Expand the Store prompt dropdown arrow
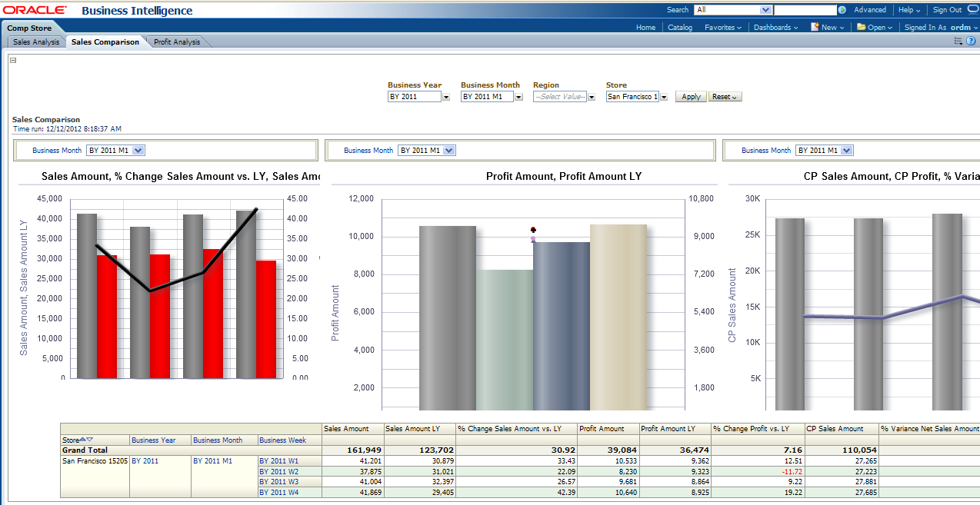 click(x=663, y=97)
